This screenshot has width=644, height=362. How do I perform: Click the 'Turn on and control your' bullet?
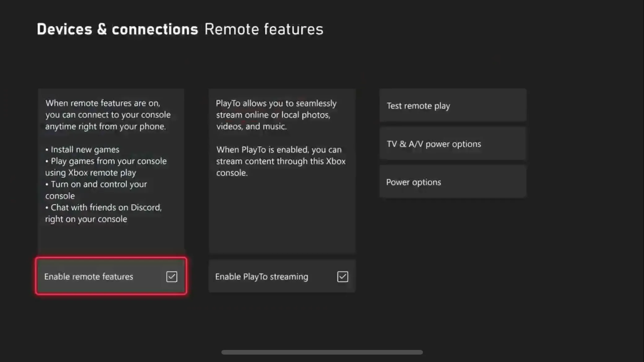point(98,184)
